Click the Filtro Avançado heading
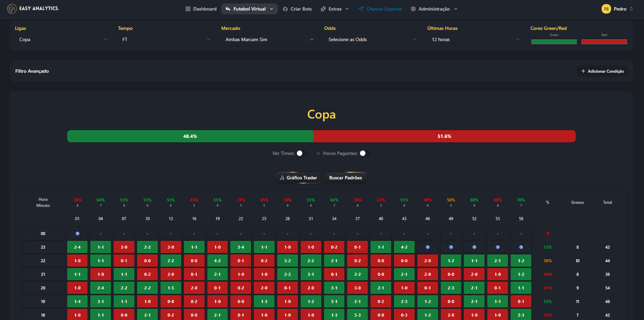 pos(32,71)
